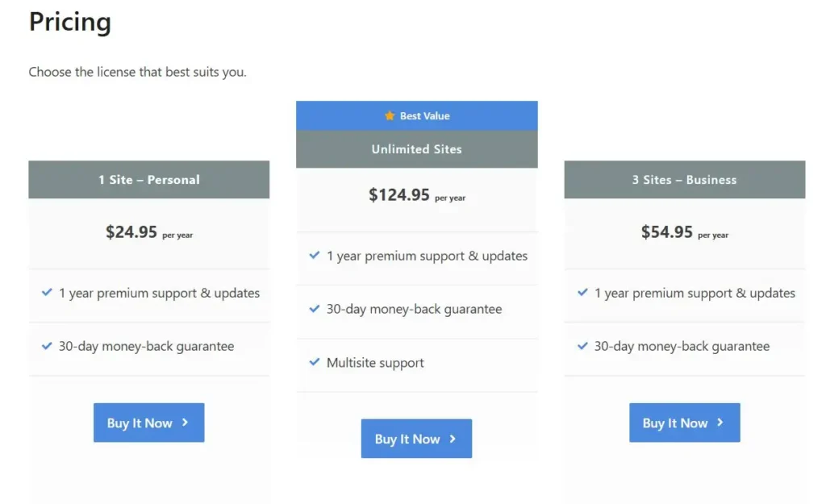Click the Best Value banner label

[x=424, y=116]
